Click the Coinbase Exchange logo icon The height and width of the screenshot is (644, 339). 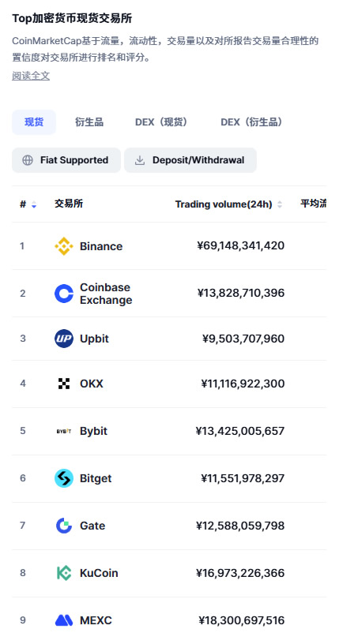point(64,294)
